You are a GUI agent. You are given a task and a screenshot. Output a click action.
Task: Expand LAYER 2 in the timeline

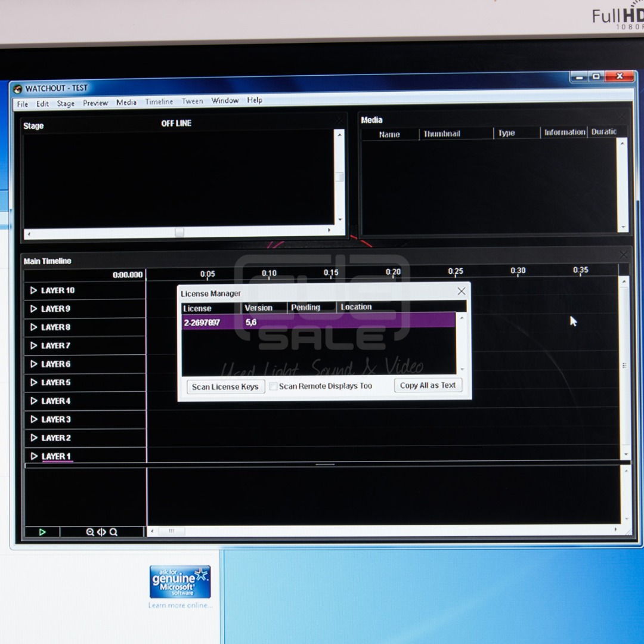tap(33, 438)
